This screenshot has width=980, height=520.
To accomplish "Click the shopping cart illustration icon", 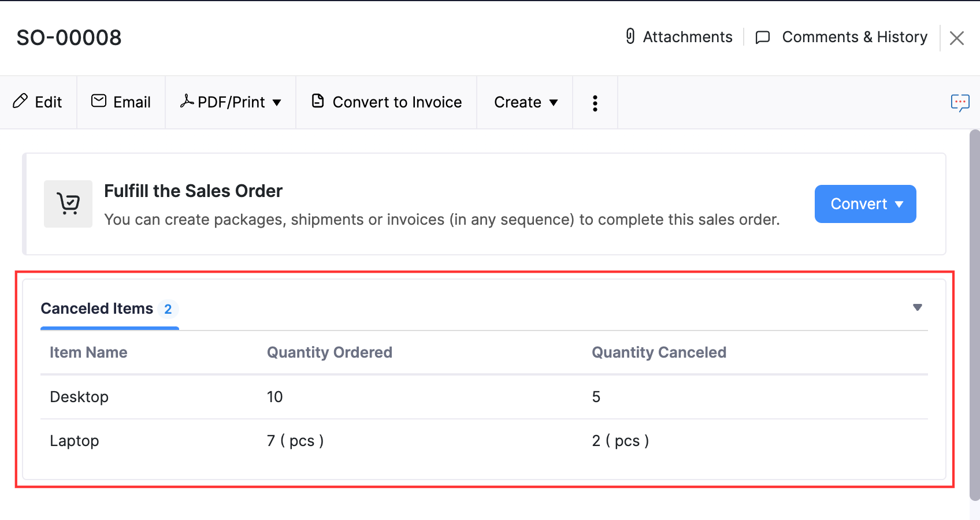I will coord(68,203).
